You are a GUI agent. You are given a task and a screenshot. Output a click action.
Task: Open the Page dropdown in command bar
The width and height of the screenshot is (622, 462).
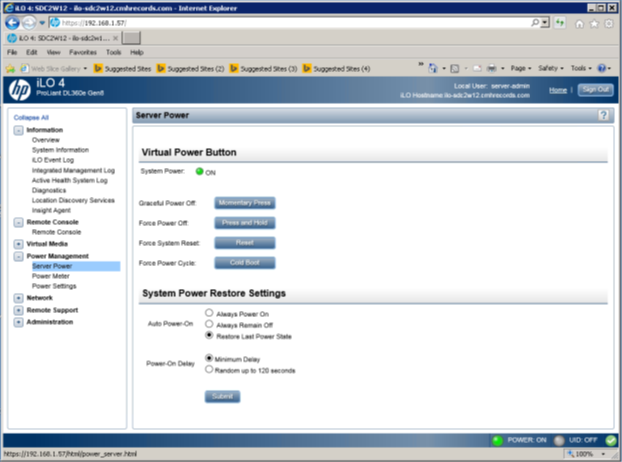click(521, 68)
